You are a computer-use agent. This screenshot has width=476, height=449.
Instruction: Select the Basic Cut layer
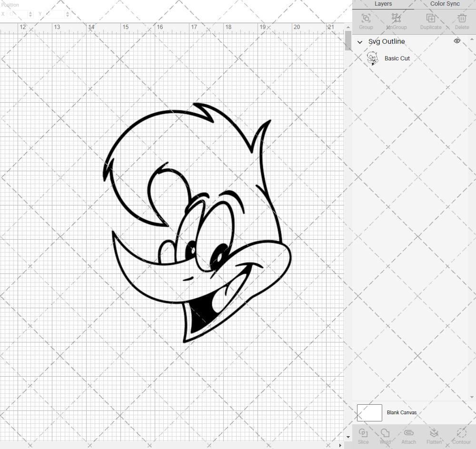tap(397, 58)
